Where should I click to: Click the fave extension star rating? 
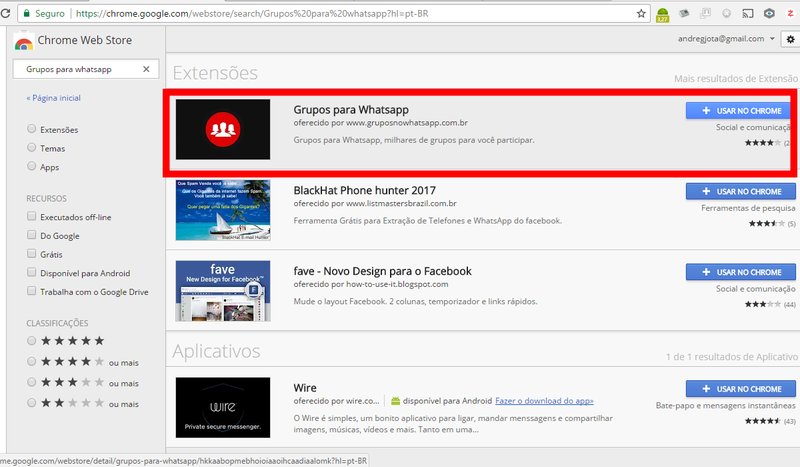click(762, 304)
